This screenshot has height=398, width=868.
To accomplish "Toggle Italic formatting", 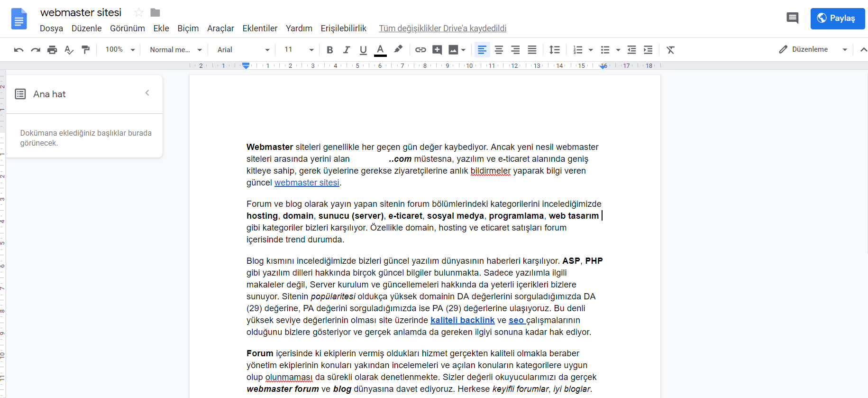I will pyautogui.click(x=347, y=50).
